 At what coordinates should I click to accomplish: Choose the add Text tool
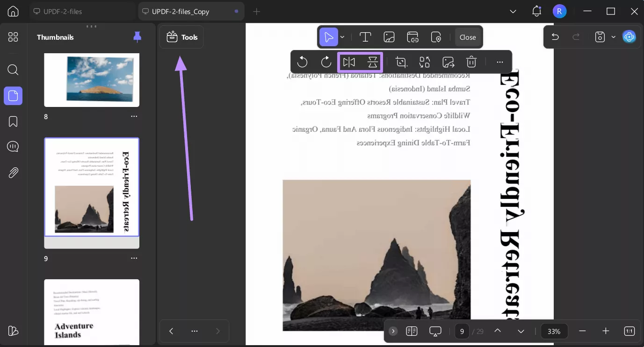[365, 37]
